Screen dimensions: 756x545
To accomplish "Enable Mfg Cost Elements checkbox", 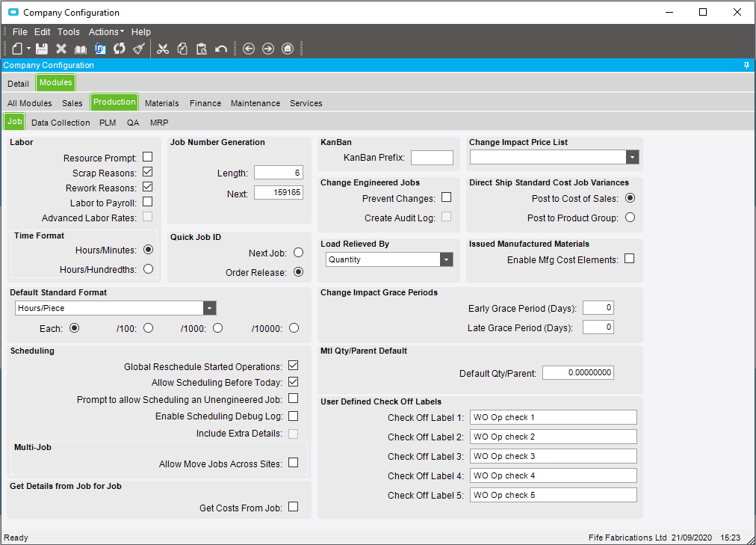I will 630,259.
